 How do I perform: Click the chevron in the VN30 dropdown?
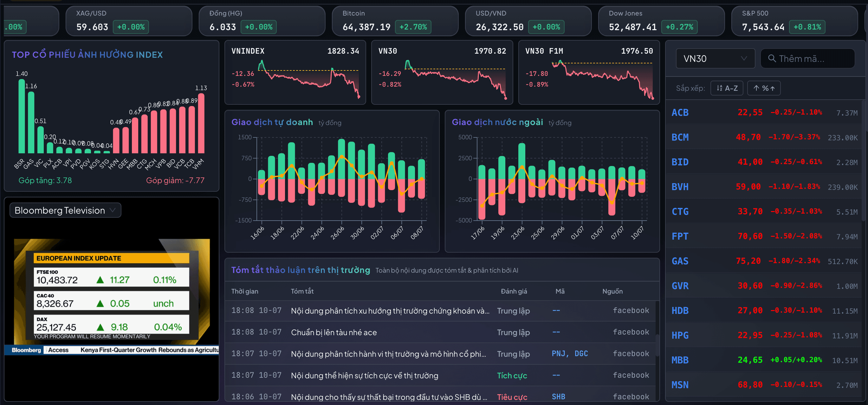coord(744,59)
